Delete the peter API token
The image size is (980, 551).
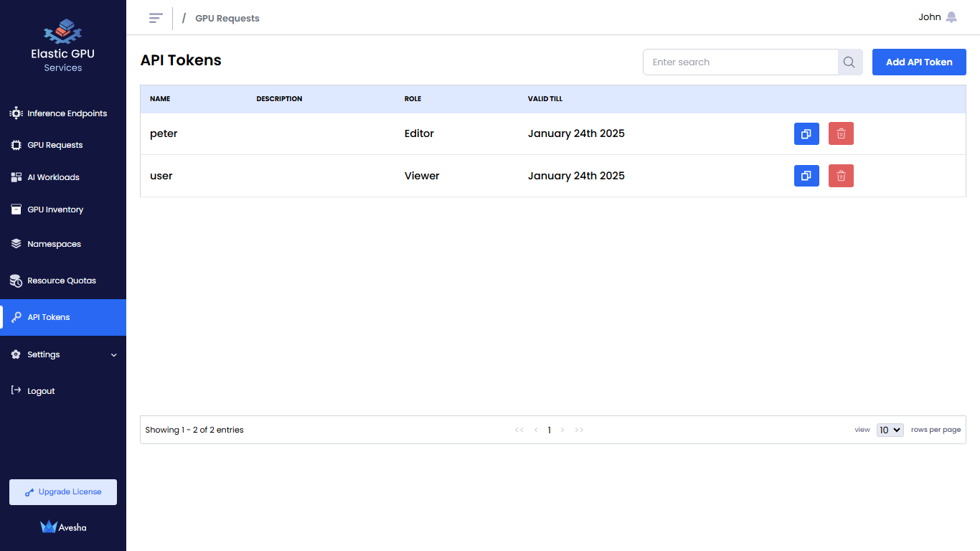point(841,133)
